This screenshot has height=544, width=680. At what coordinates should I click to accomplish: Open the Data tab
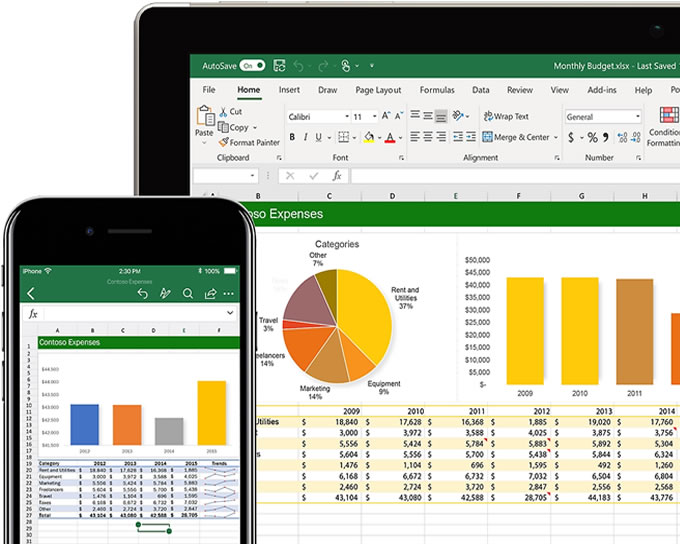(x=481, y=90)
